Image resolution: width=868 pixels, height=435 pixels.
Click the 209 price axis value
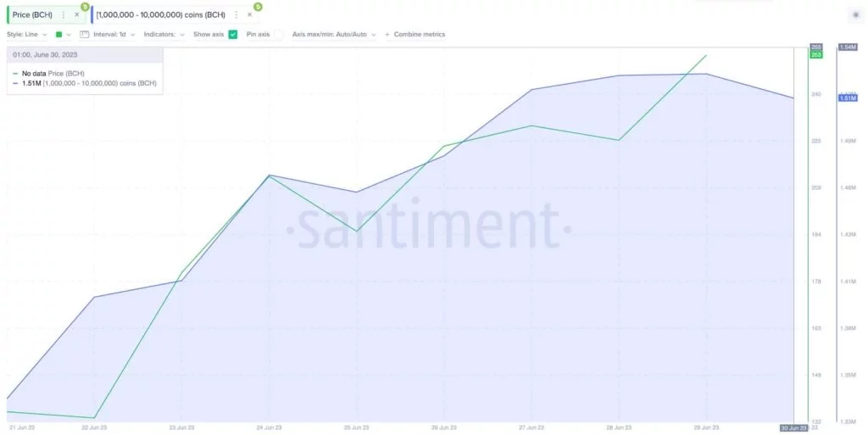(816, 188)
